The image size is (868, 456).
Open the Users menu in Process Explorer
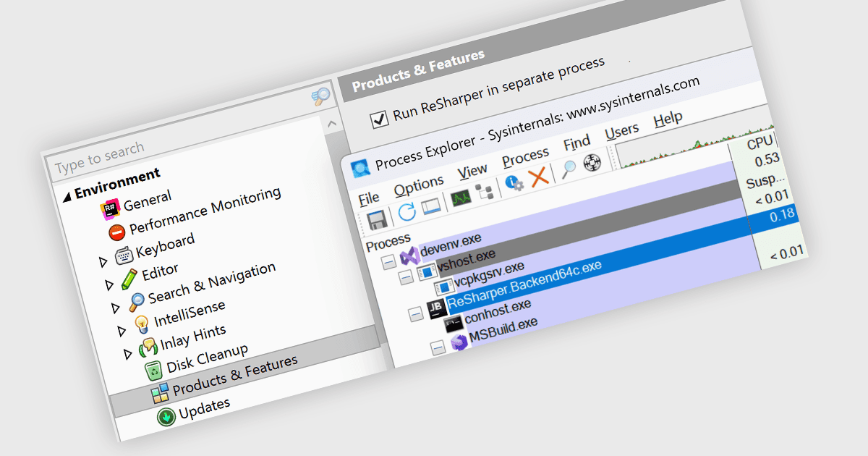(x=621, y=131)
